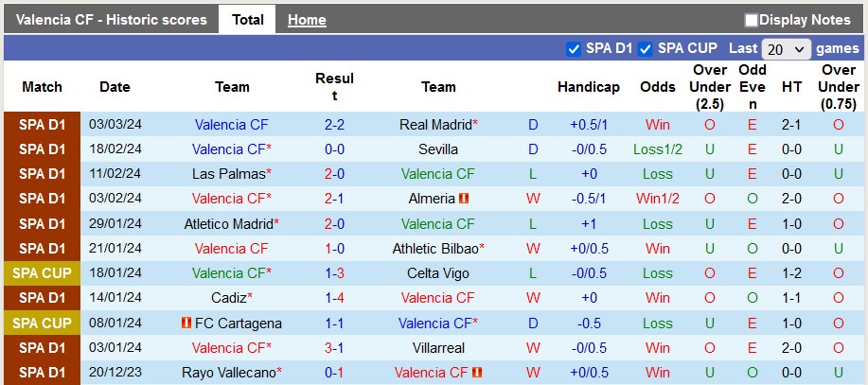The width and height of the screenshot is (868, 385).
Task: Open the Sevilla team link
Action: pos(438,149)
